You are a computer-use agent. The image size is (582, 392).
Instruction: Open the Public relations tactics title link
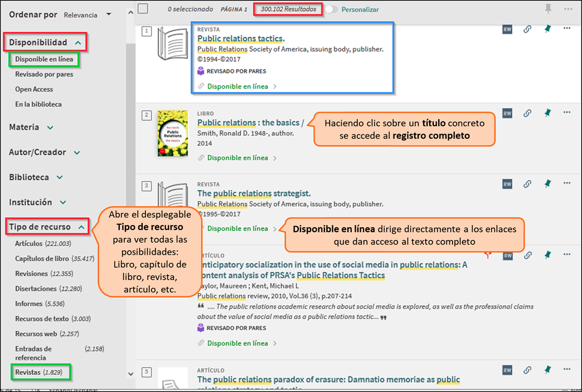pyautogui.click(x=240, y=39)
